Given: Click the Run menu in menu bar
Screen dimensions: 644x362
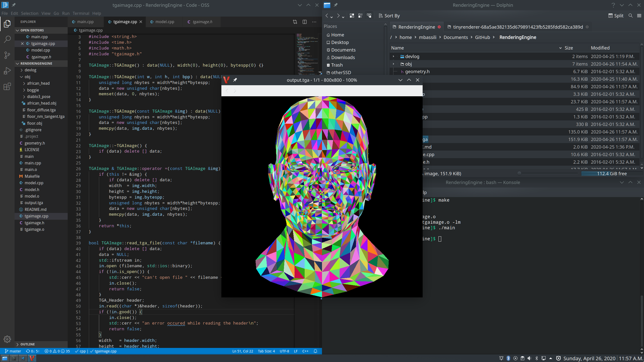Looking at the screenshot, I should click(65, 13).
